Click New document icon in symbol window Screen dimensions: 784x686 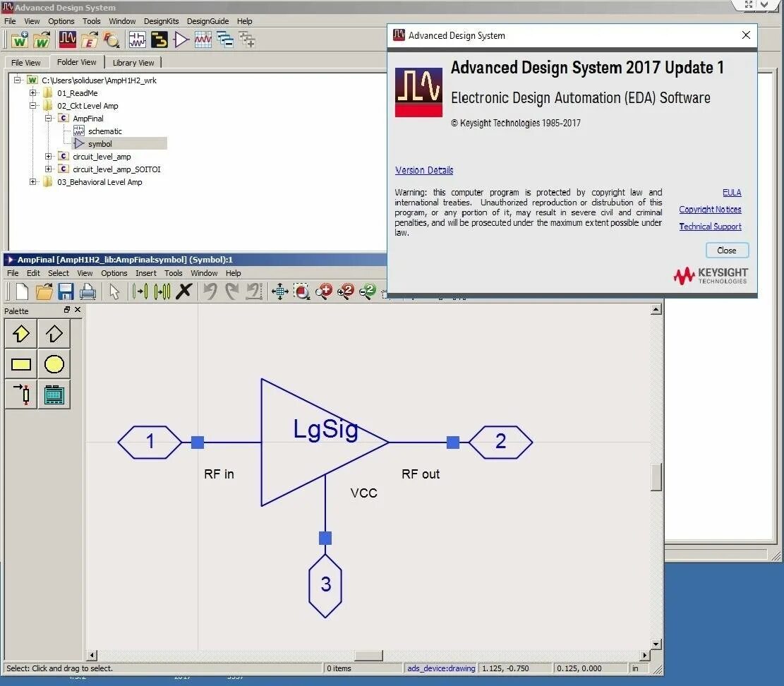[x=22, y=291]
